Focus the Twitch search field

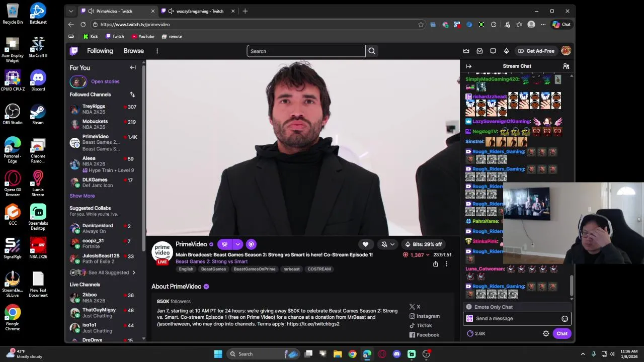coord(306,51)
